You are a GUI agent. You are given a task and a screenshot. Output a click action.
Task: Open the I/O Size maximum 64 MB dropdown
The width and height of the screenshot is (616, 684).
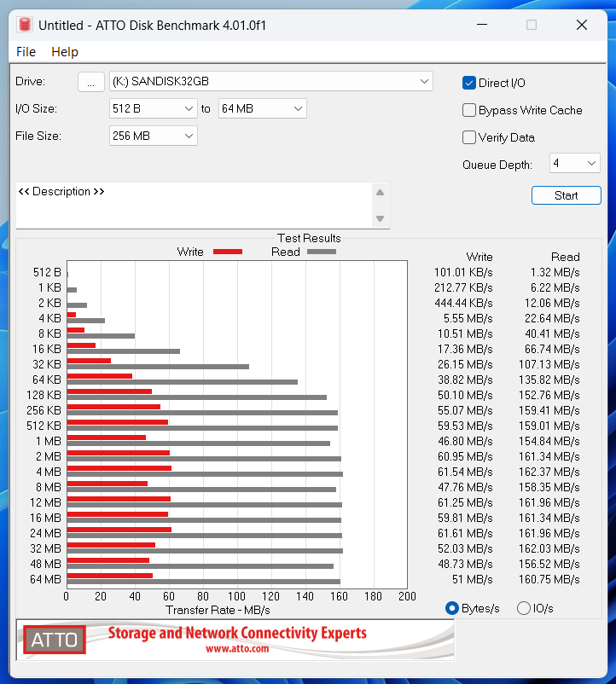(262, 108)
